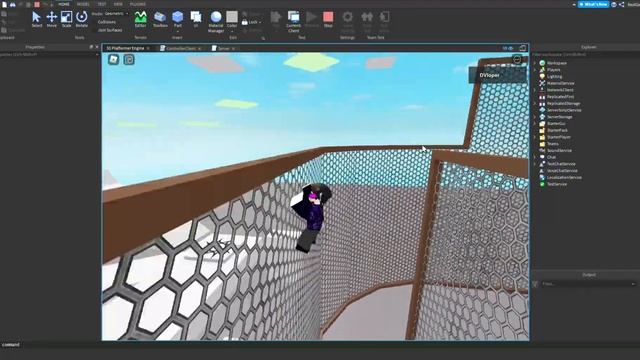Click the Teams folder icon
The image size is (640, 360).
pos(542,144)
